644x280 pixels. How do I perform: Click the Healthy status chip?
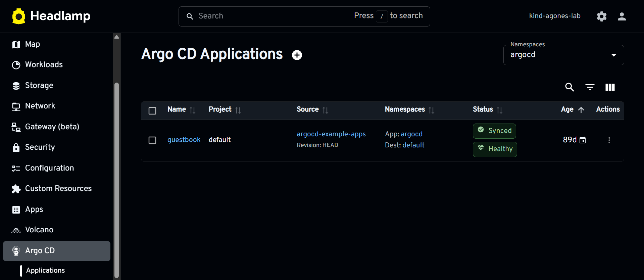495,149
